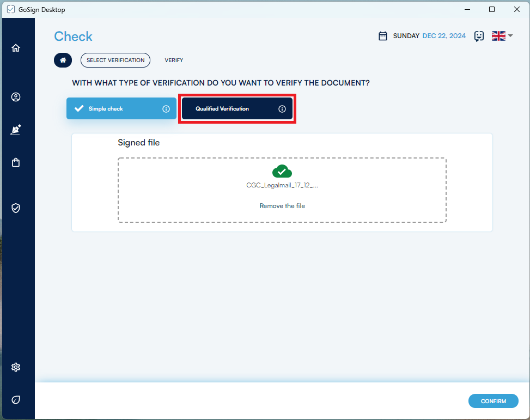Click the uploaded CGC_Legalmail file cloud icon
530x420 pixels.
coord(282,171)
